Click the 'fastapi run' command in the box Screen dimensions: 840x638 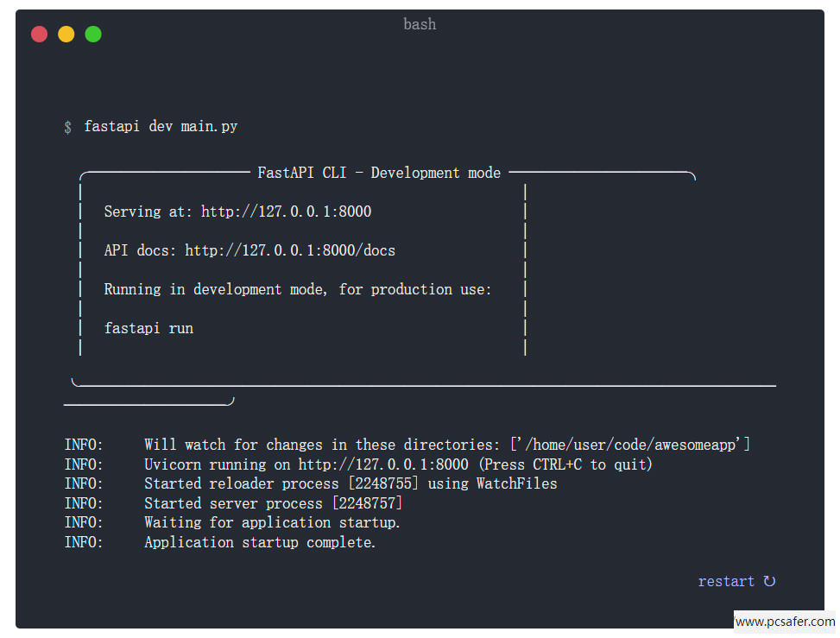click(148, 328)
